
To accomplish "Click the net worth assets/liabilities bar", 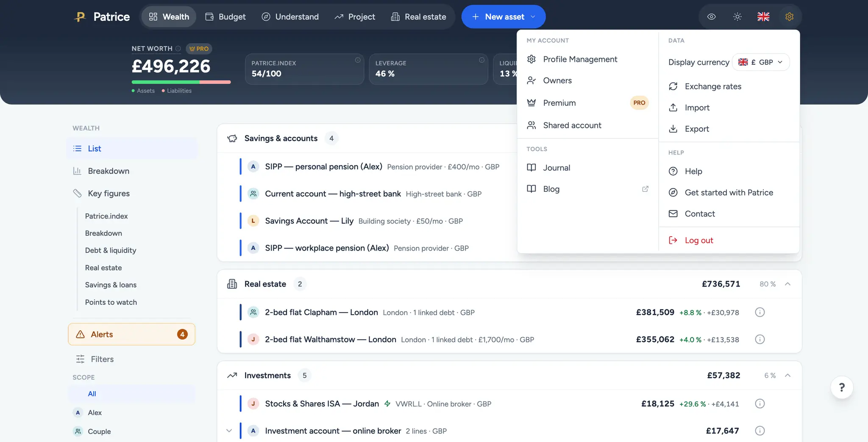I will coord(181,82).
